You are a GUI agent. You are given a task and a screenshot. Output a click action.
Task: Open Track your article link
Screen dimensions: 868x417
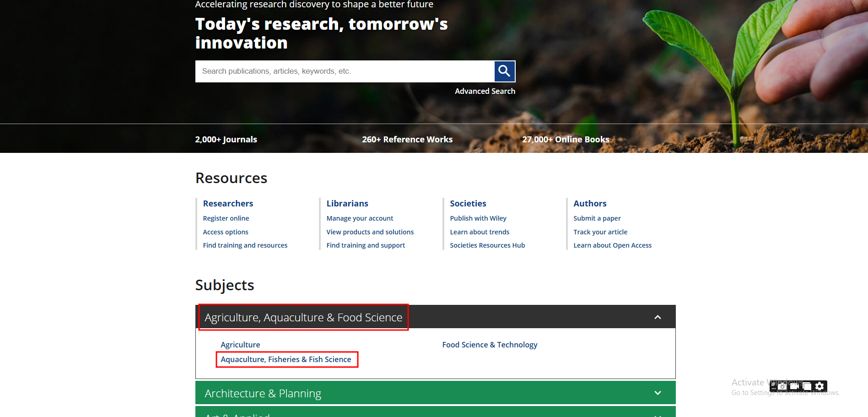pyautogui.click(x=600, y=232)
